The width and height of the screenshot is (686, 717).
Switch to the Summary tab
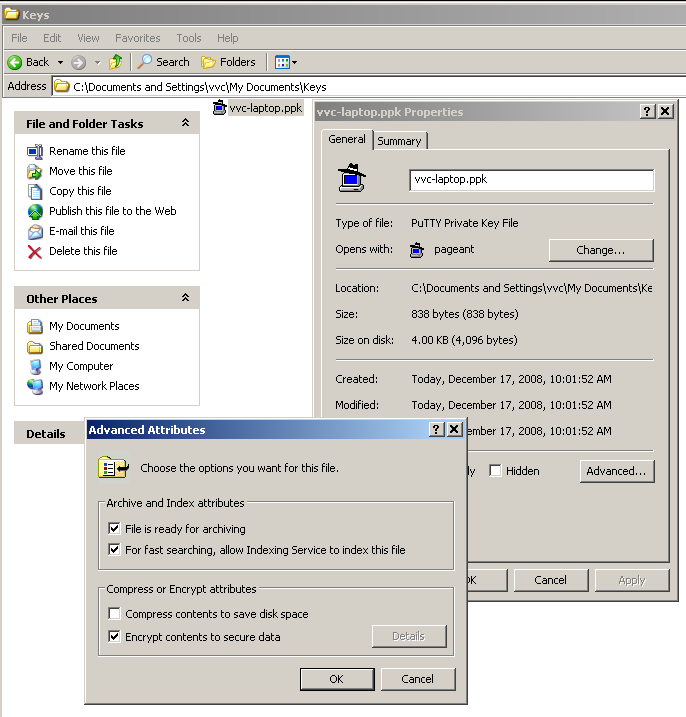click(399, 141)
